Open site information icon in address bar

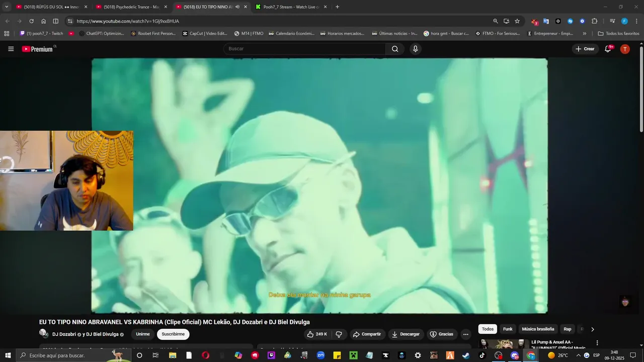pos(70,21)
